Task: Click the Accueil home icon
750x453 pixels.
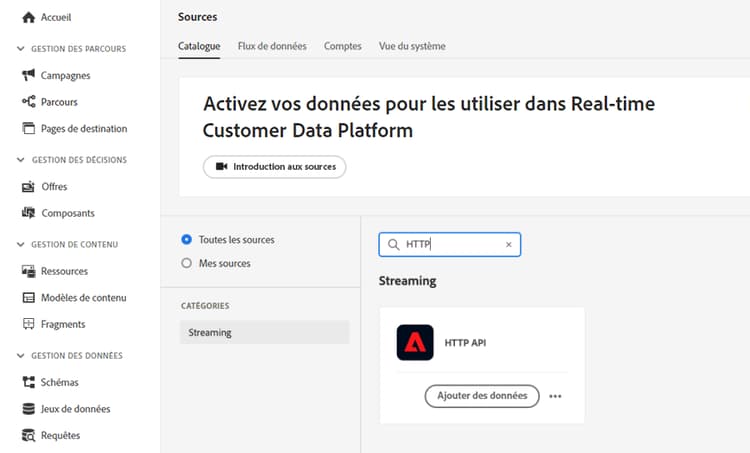Action: (x=29, y=18)
